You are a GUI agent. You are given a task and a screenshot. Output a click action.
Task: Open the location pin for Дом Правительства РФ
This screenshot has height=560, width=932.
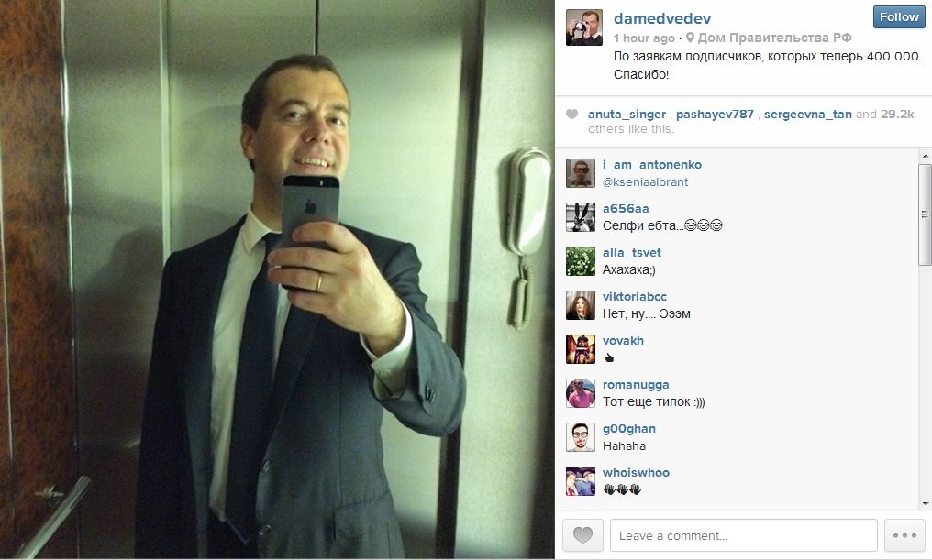tap(690, 38)
